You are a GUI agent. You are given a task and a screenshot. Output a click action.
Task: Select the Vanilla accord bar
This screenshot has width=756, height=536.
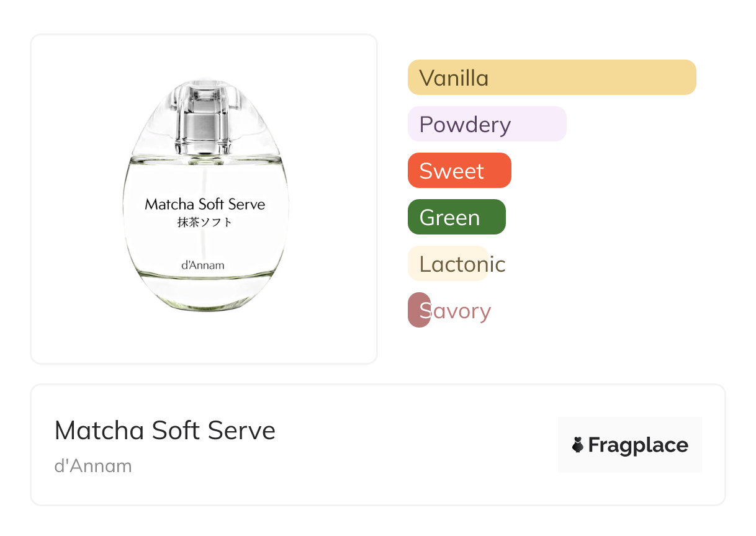coord(551,78)
